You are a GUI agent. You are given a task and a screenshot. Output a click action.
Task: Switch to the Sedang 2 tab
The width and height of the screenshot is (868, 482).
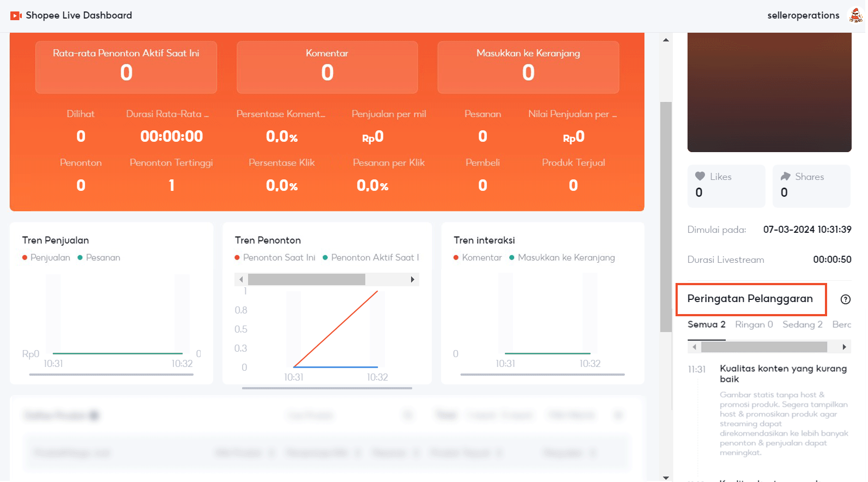803,325
